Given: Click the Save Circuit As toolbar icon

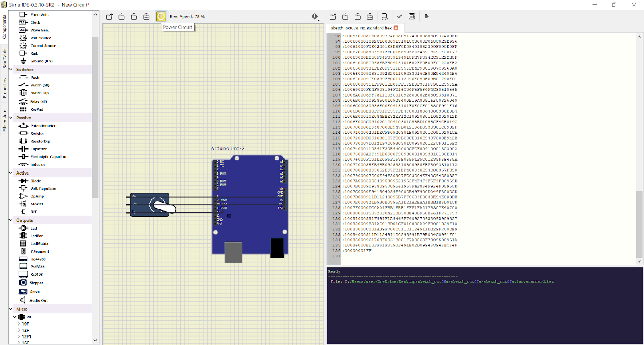Looking at the screenshot, I should 147,16.
